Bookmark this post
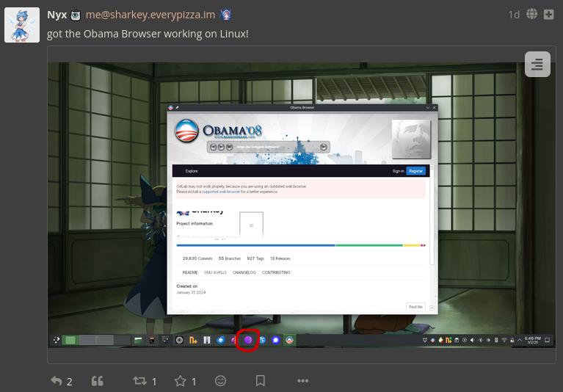 (260, 381)
